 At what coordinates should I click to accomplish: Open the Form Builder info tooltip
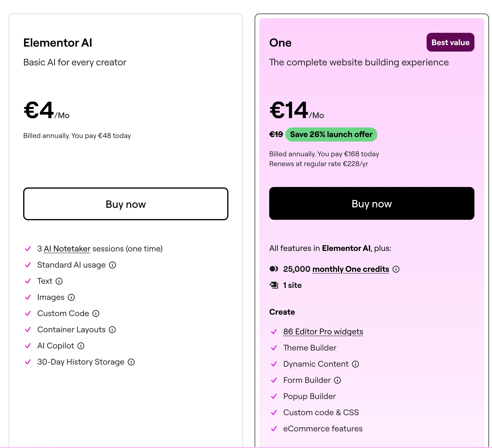(337, 380)
